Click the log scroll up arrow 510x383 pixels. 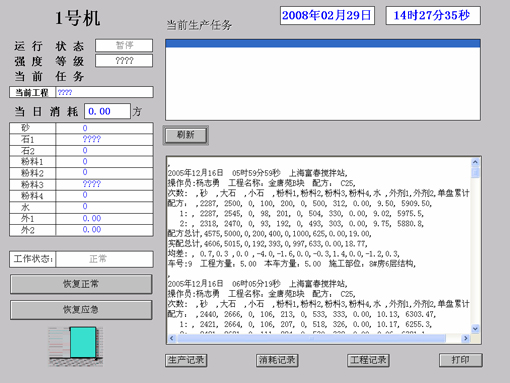(475, 162)
